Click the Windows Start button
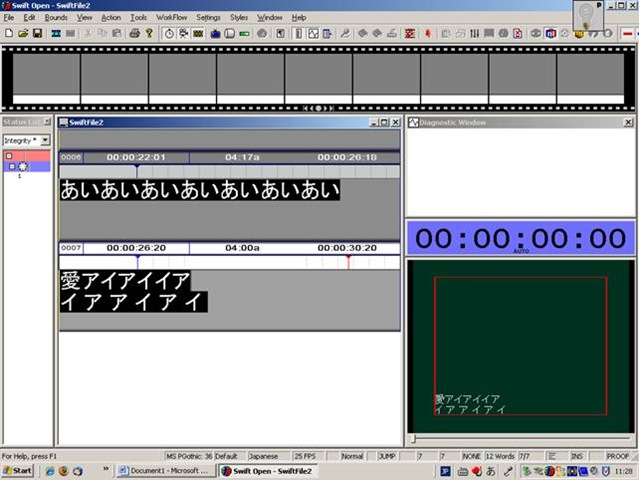This screenshot has width=639, height=480. point(18,470)
